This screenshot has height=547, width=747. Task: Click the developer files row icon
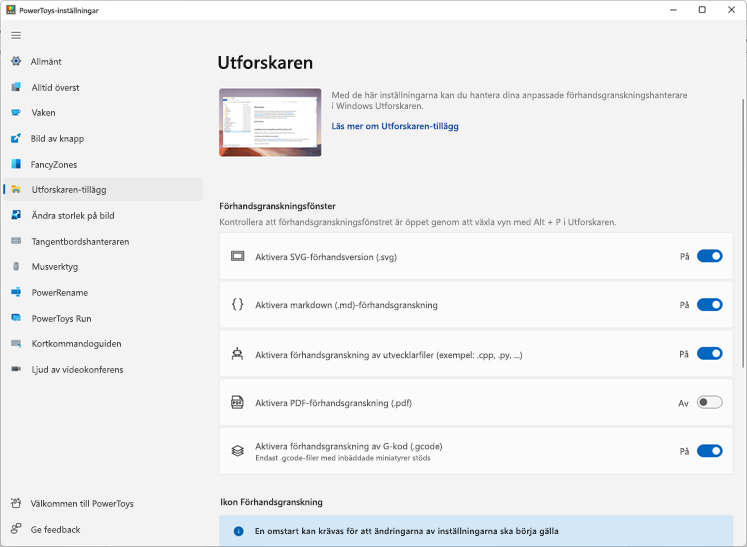pyautogui.click(x=237, y=354)
